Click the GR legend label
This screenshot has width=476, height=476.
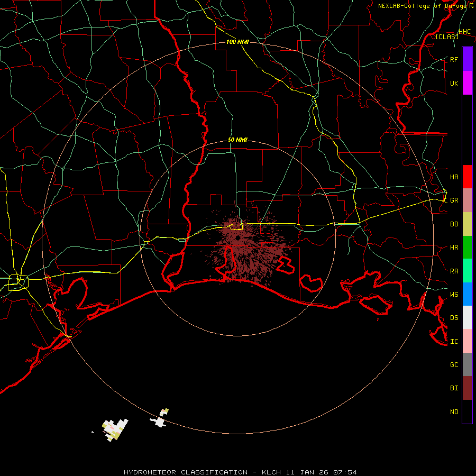click(454, 200)
